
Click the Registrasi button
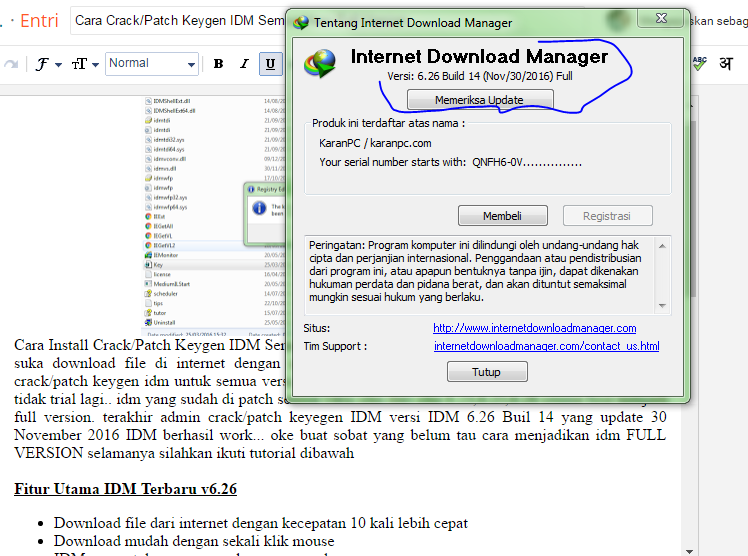tap(607, 216)
